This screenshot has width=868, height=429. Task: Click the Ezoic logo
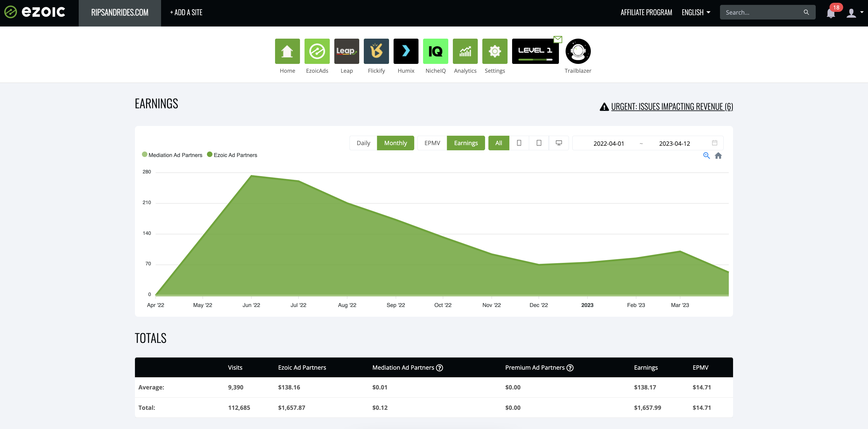(x=35, y=12)
